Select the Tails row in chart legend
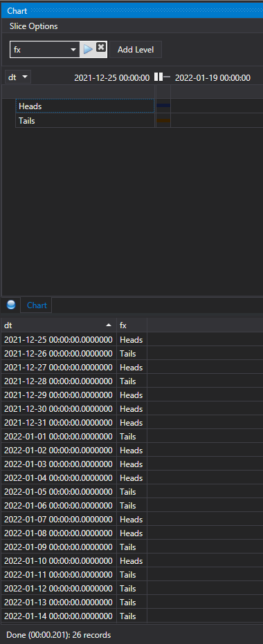This screenshot has width=263, height=644. [x=85, y=121]
